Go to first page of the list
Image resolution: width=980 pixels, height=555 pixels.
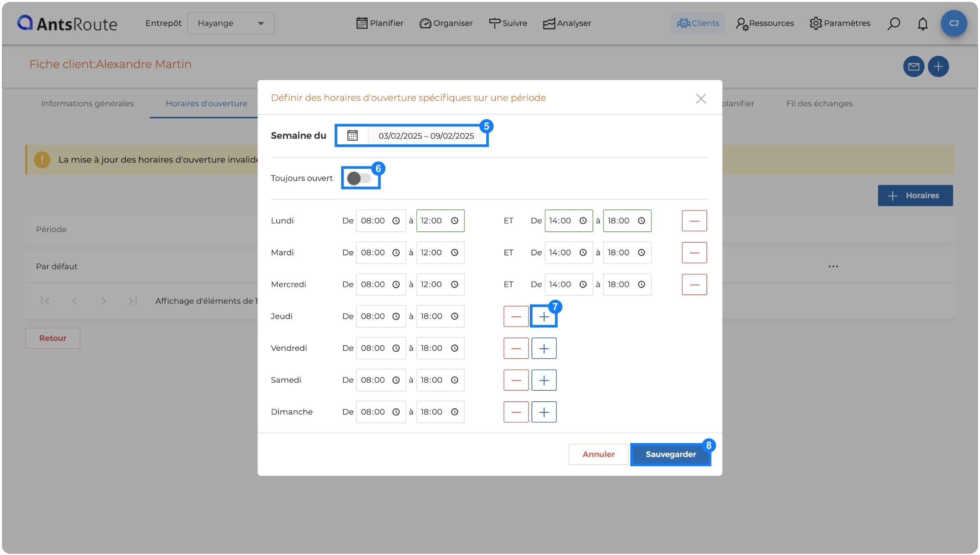45,301
